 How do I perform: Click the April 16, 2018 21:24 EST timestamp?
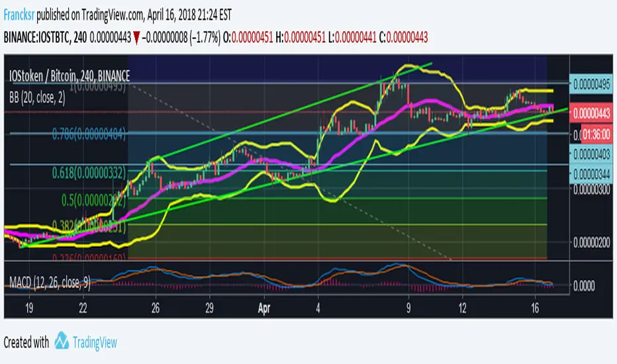coord(189,15)
